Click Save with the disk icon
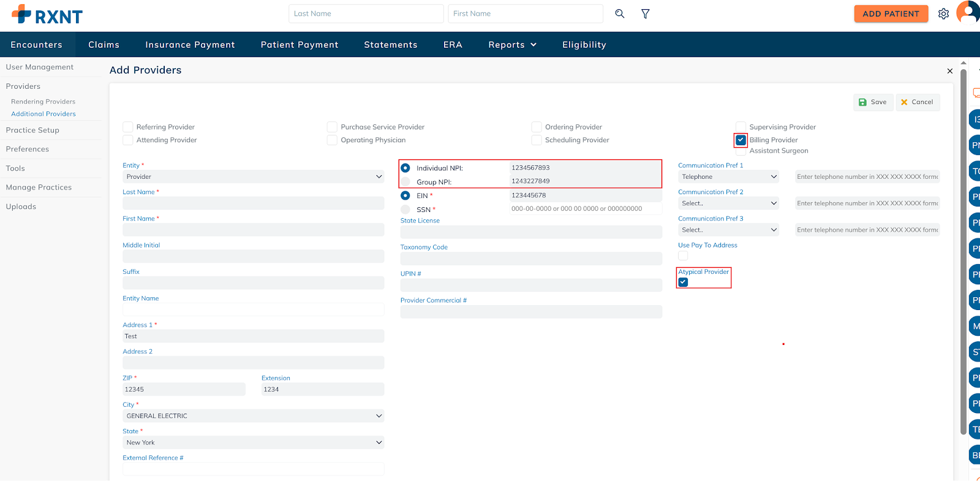Image resolution: width=980 pixels, height=489 pixels. click(872, 102)
